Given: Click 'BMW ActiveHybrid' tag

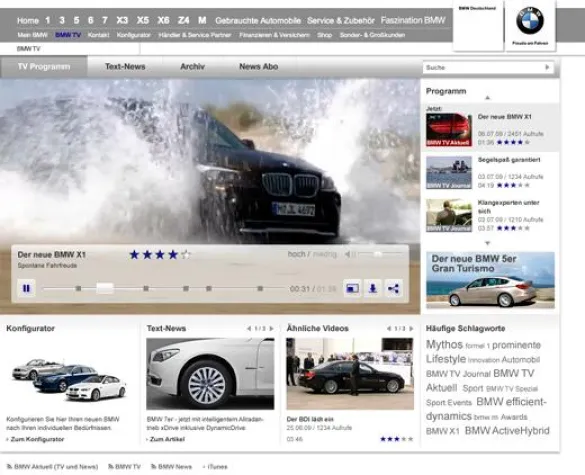Looking at the screenshot, I should point(507,431).
